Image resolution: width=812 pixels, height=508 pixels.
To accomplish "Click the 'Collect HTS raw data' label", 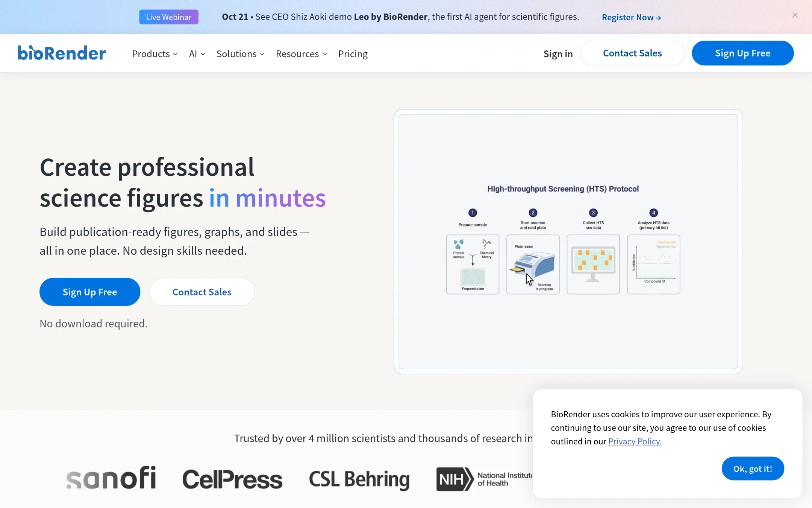I will (593, 225).
